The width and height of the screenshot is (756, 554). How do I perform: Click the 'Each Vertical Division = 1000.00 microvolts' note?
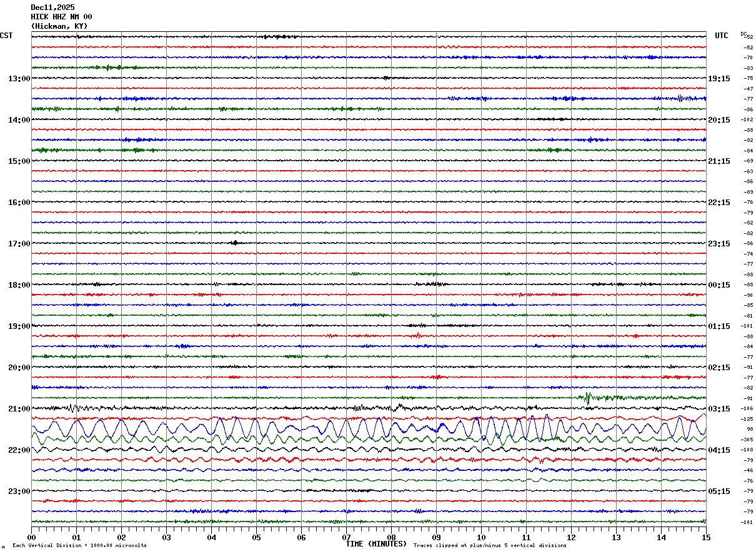pyautogui.click(x=79, y=546)
